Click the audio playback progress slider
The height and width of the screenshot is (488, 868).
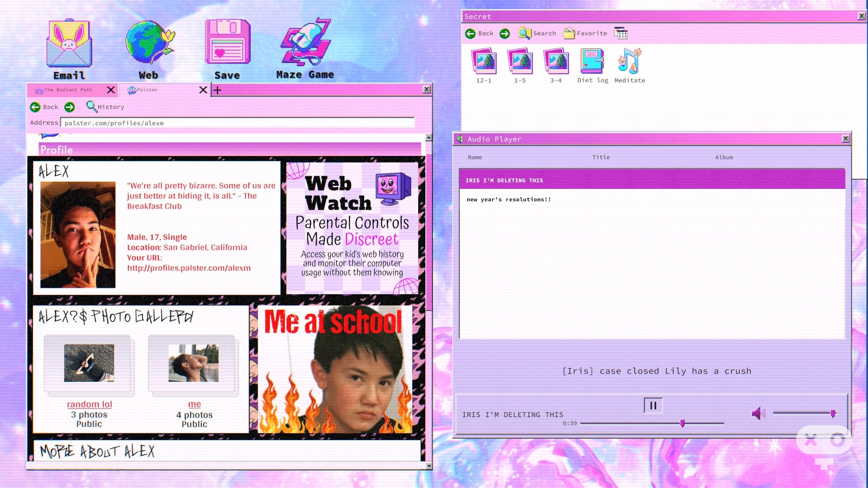pos(652,423)
